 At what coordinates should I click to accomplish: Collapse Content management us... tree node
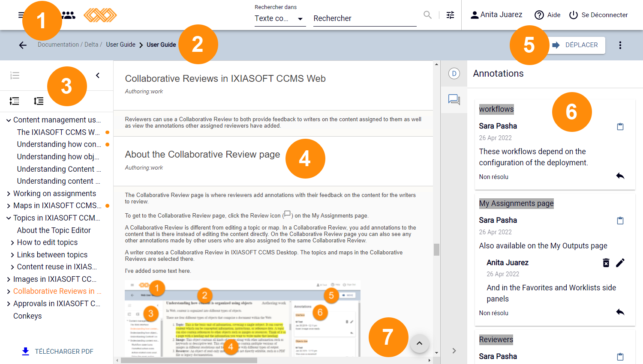(x=9, y=120)
